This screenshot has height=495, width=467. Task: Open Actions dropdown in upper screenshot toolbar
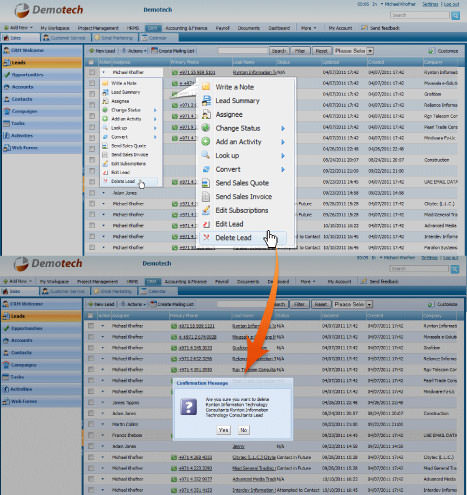(134, 51)
